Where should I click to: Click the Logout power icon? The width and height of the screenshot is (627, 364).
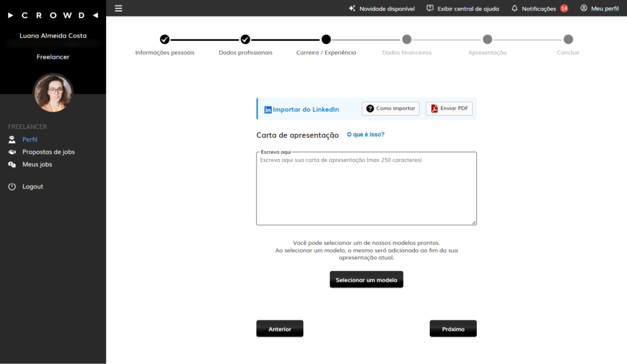coord(11,187)
